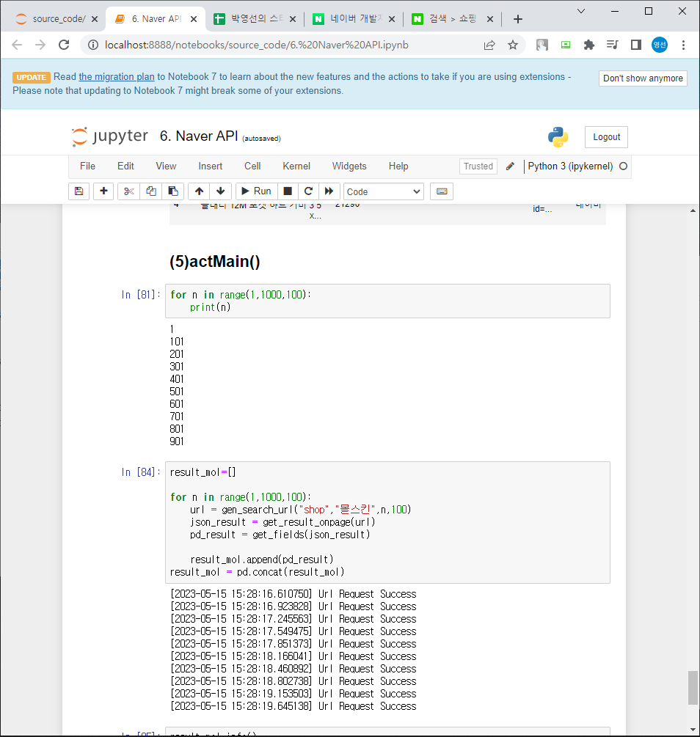Switch to the 검색 > 쇼핑 tab
This screenshot has width=700, height=737.
[453, 19]
